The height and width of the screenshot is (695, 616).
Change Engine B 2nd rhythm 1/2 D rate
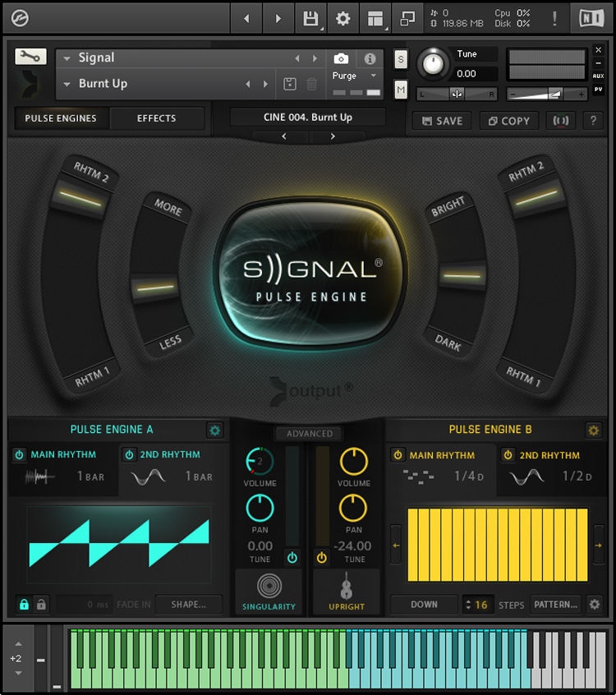coord(577,476)
